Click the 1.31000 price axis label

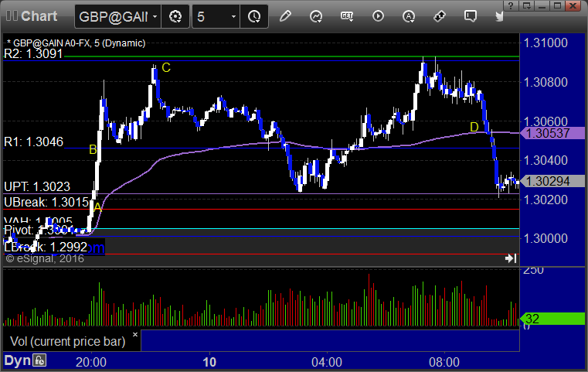[546, 43]
